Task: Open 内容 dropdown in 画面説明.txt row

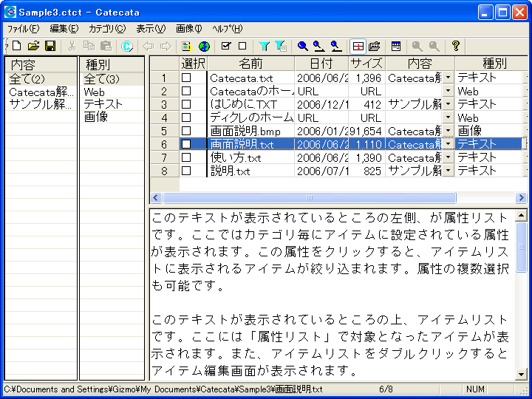Action: [x=449, y=144]
